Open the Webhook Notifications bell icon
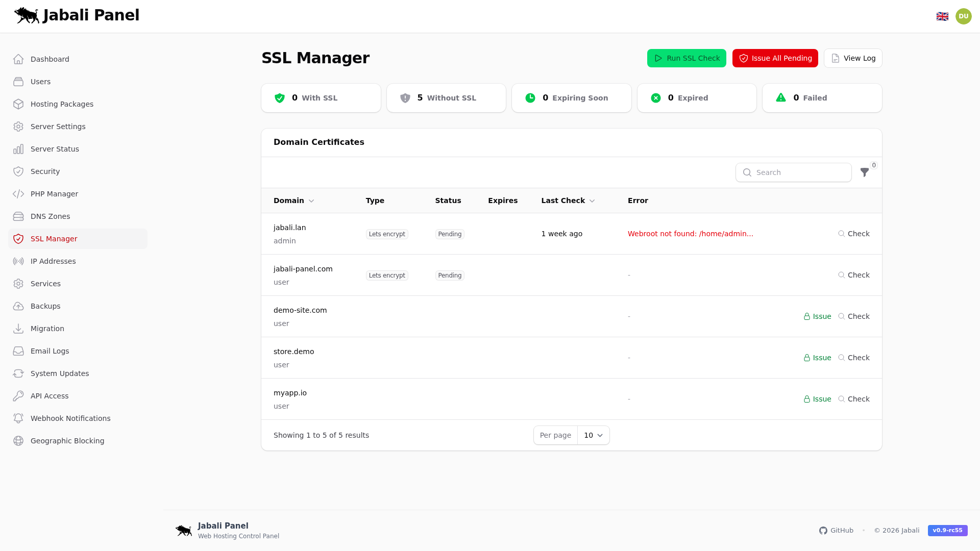 pos(18,418)
